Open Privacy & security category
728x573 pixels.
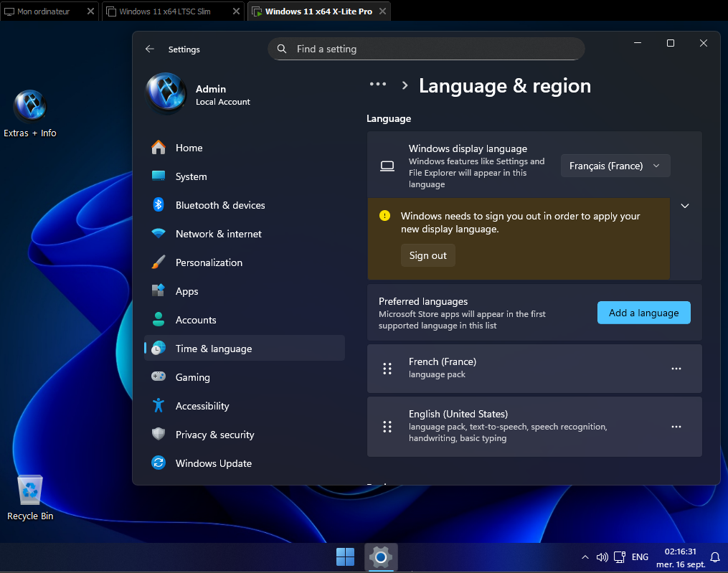(x=245, y=435)
